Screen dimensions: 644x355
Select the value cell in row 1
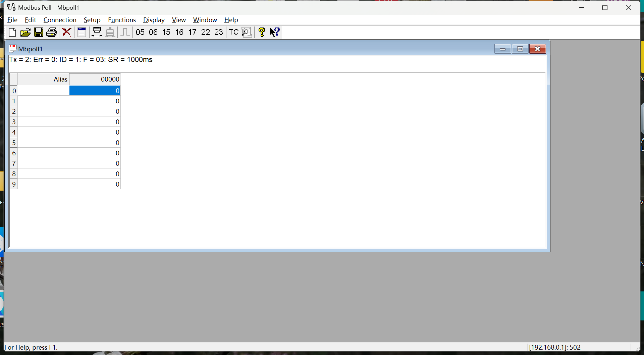pyautogui.click(x=95, y=101)
